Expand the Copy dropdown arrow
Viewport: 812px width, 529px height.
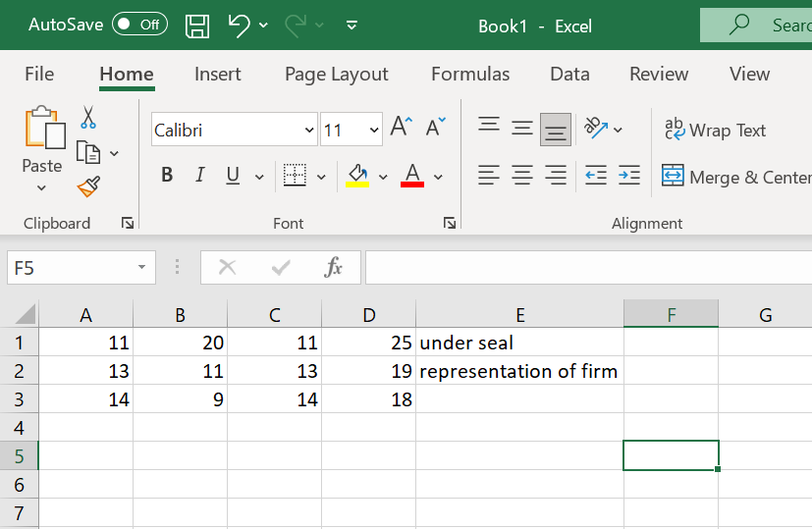click(x=115, y=153)
